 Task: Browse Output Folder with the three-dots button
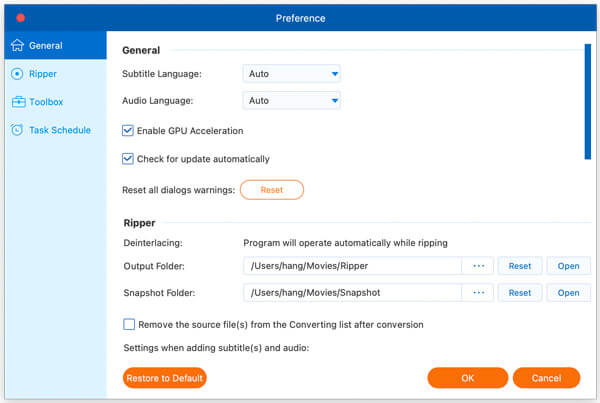pos(477,266)
